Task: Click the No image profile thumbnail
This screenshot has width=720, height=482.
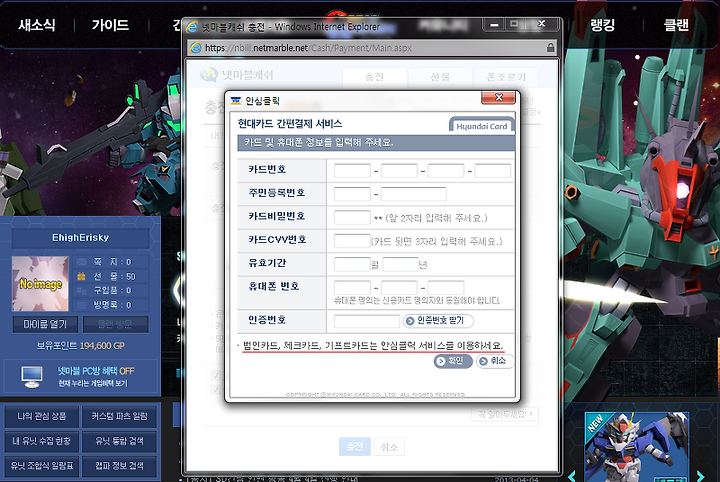Action: click(40, 284)
